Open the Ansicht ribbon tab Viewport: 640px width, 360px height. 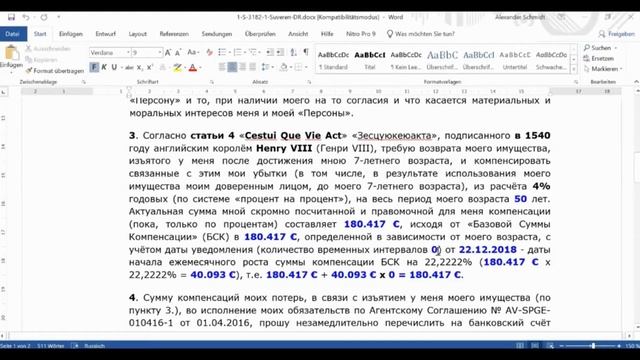tap(298, 34)
